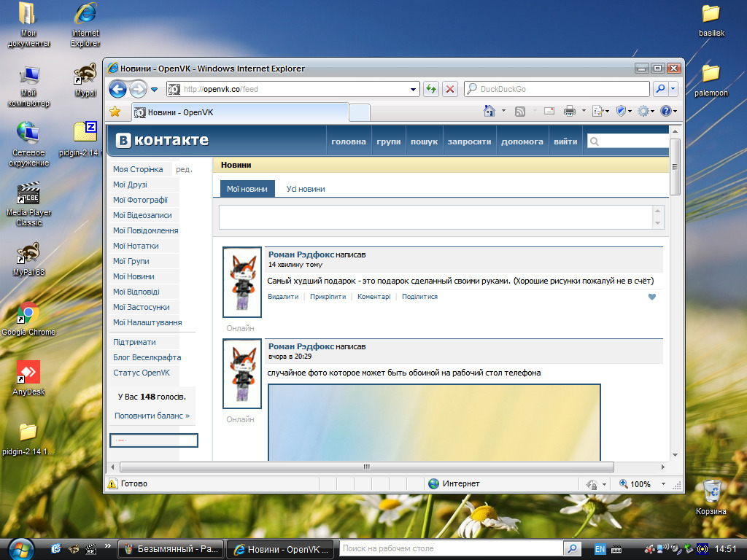
Task: Click the Read Mail envelope icon
Action: pos(549,111)
